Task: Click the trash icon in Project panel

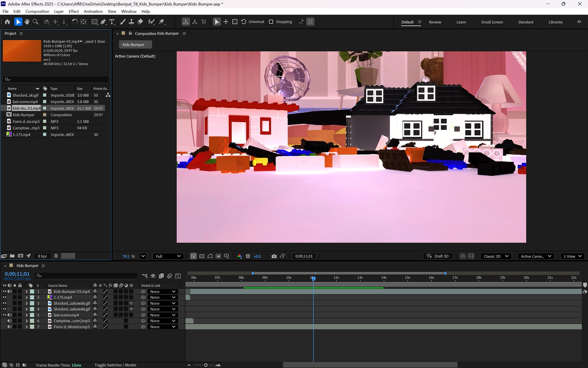Action: (56, 256)
